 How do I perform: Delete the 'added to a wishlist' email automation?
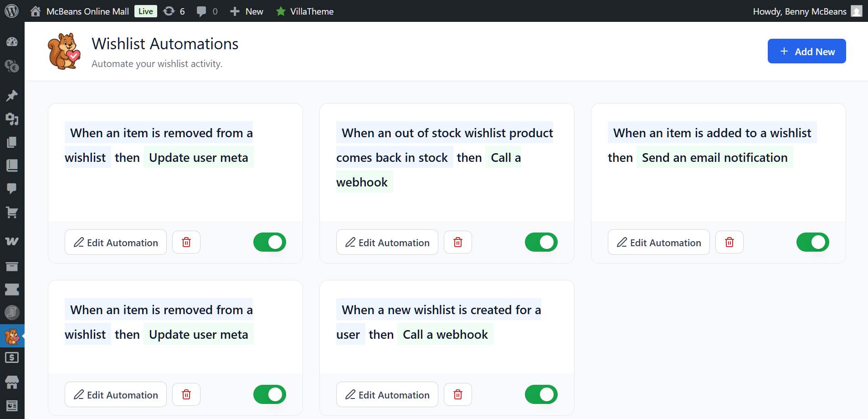coord(729,242)
